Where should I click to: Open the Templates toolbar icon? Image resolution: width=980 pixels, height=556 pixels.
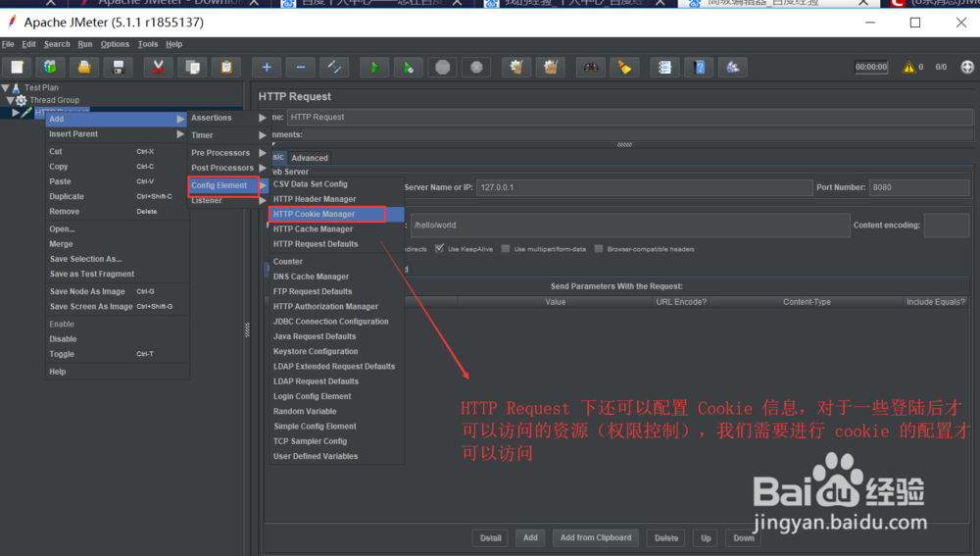pos(50,67)
